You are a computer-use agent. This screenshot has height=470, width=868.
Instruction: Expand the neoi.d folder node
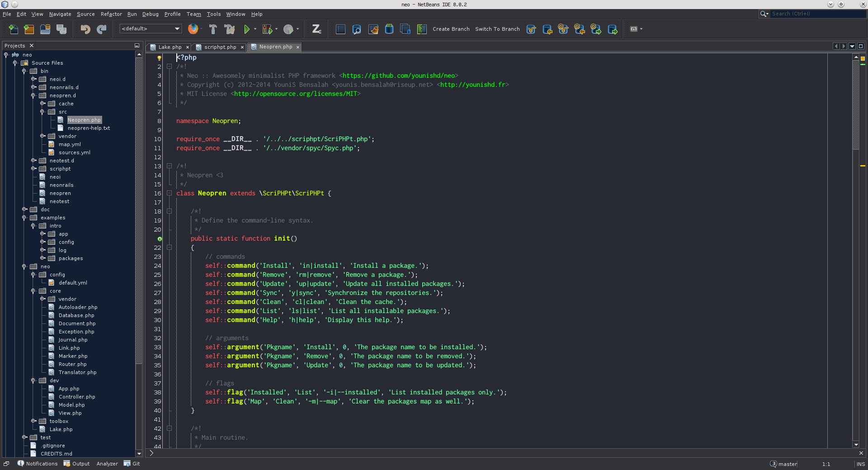point(33,79)
